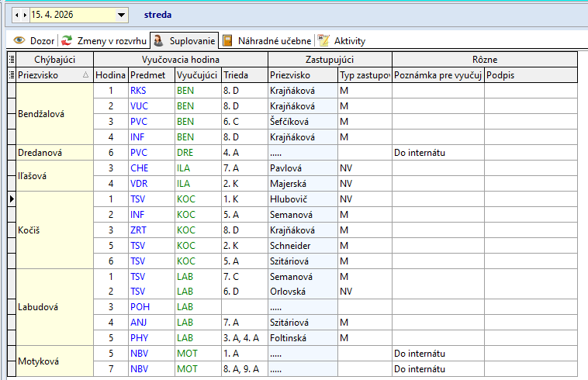
Task: Click the Poznámka pre vyučujúceho column header
Action: coord(438,75)
